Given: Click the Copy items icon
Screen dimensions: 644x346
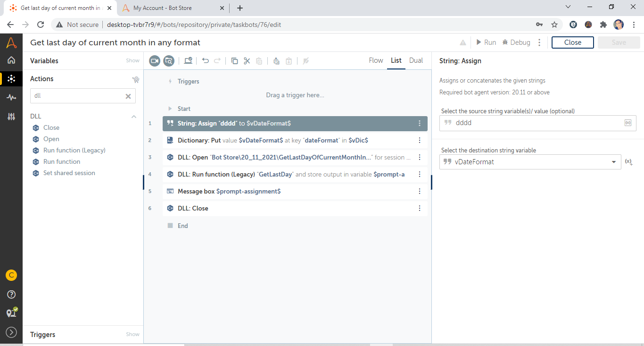Looking at the screenshot, I should [x=234, y=61].
